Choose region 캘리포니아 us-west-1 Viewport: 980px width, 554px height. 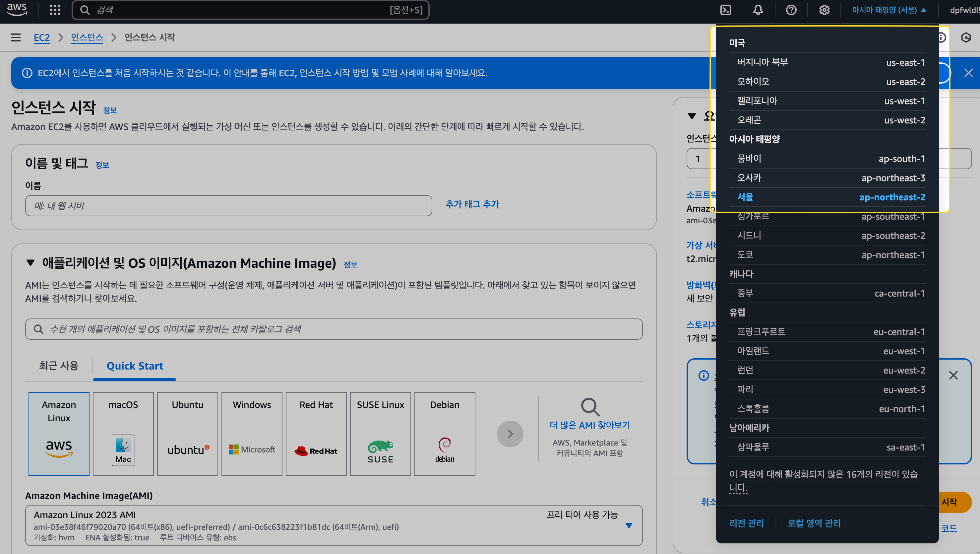(x=827, y=101)
